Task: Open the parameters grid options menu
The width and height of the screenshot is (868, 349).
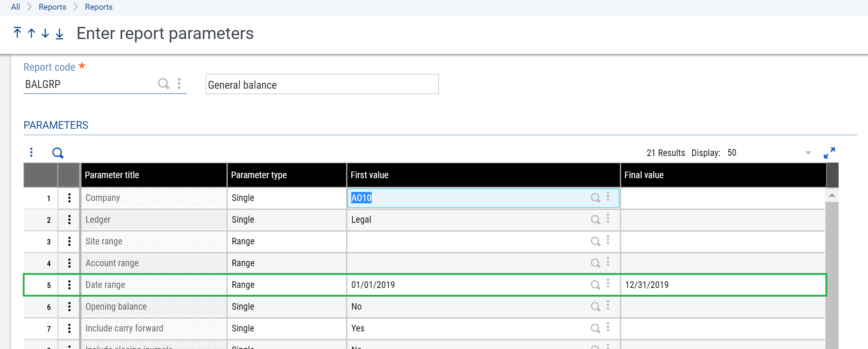Action: pos(31,153)
